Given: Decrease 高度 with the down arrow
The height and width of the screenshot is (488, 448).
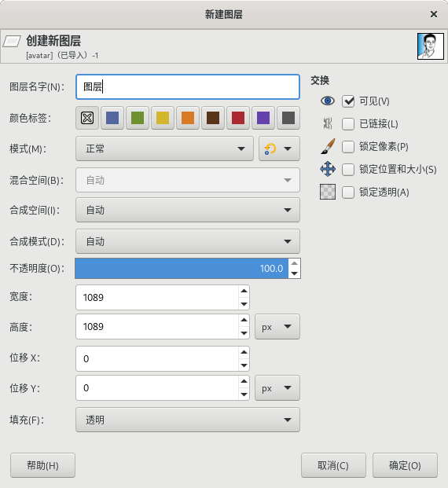Looking at the screenshot, I should click(244, 333).
